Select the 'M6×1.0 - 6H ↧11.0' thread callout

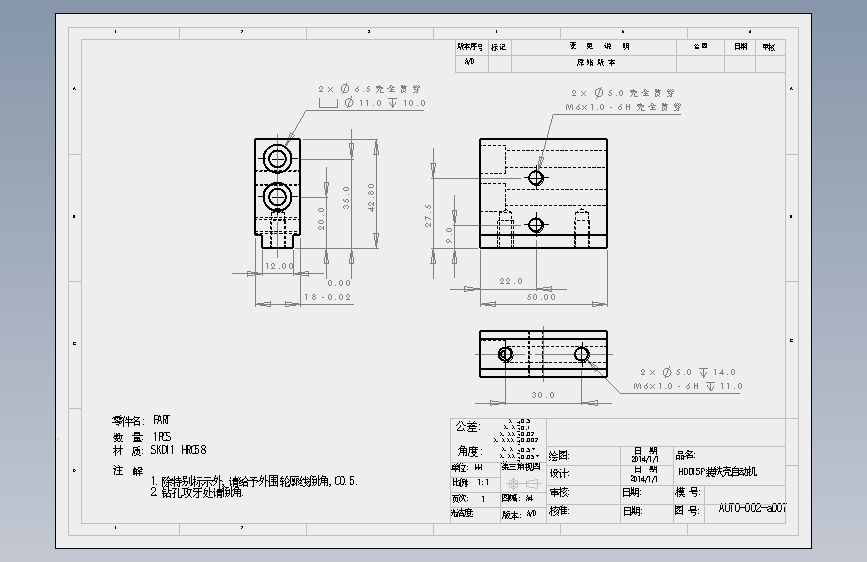(x=688, y=386)
